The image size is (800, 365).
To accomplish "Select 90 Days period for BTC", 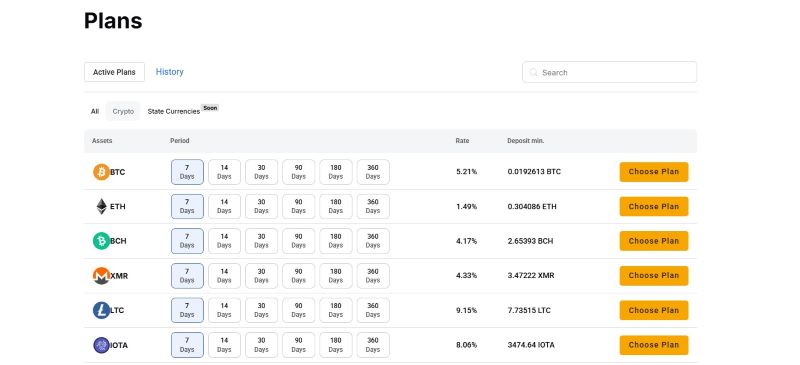I will [298, 172].
